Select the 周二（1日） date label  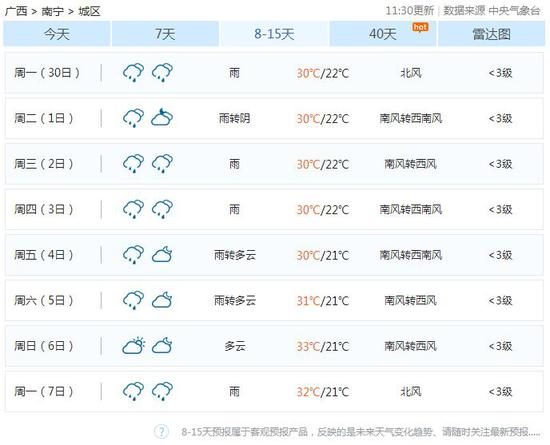(44, 119)
